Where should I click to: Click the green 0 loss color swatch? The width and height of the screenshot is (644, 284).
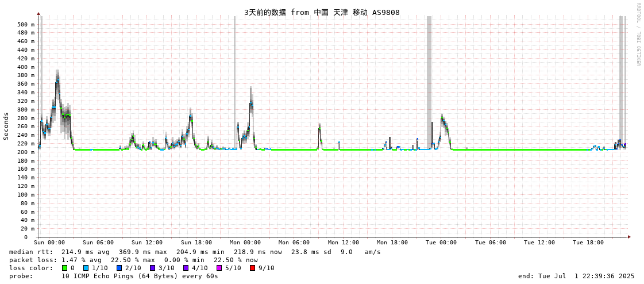[64, 268]
